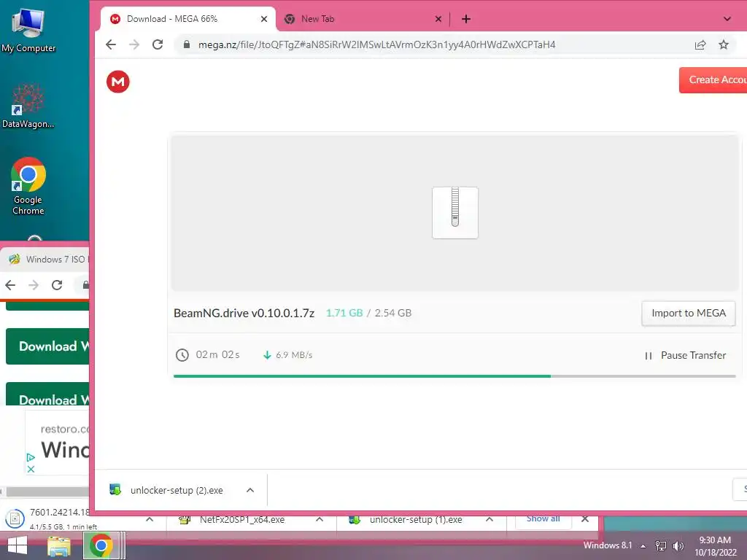
Task: Expand options for unlocker-setup (2).exe
Action: coord(250,490)
